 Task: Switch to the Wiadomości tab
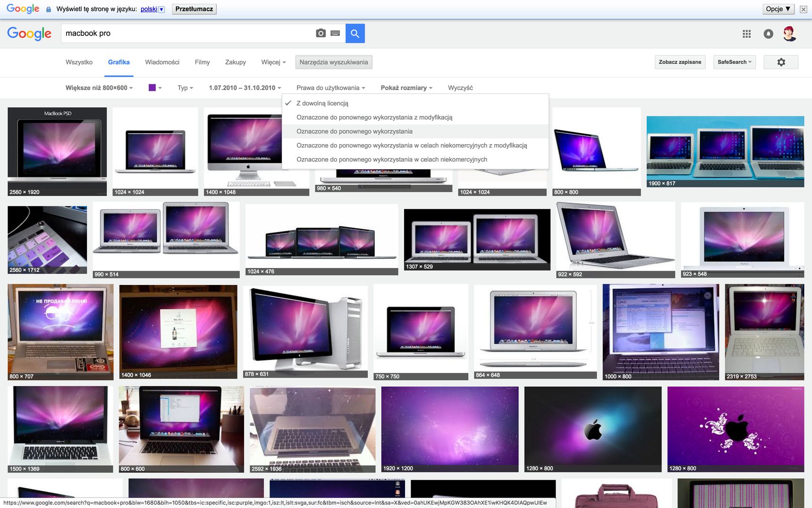162,62
